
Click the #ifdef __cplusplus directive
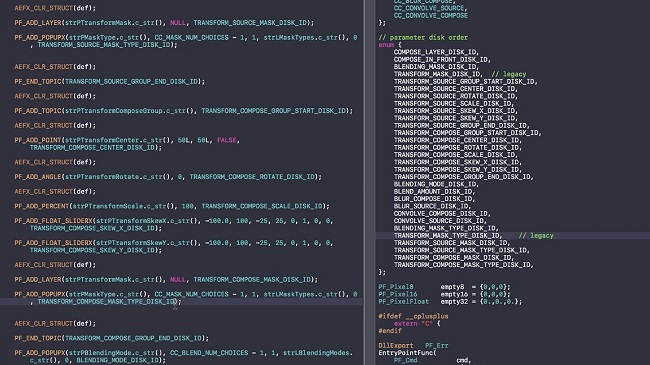pyautogui.click(x=413, y=316)
